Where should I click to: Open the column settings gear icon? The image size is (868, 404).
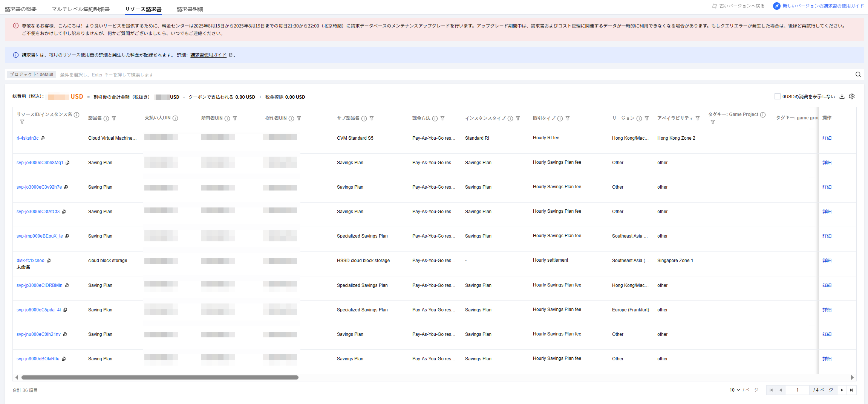pos(851,97)
